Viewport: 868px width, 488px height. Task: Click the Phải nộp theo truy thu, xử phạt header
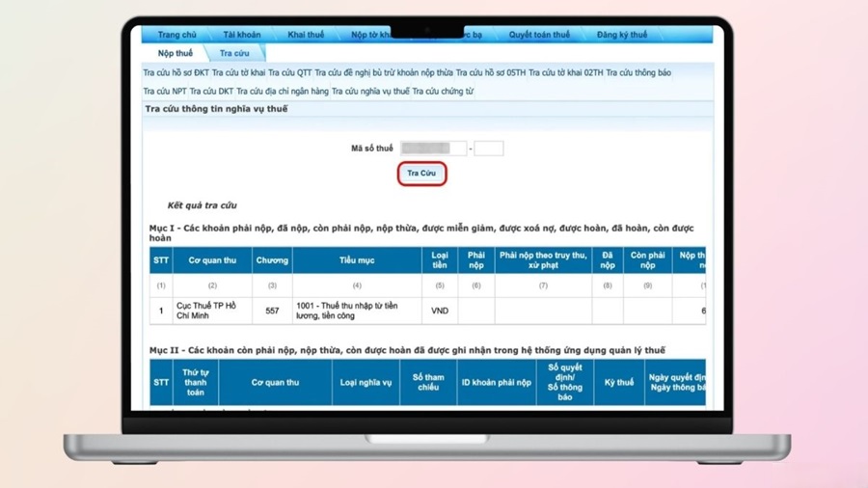(x=543, y=260)
